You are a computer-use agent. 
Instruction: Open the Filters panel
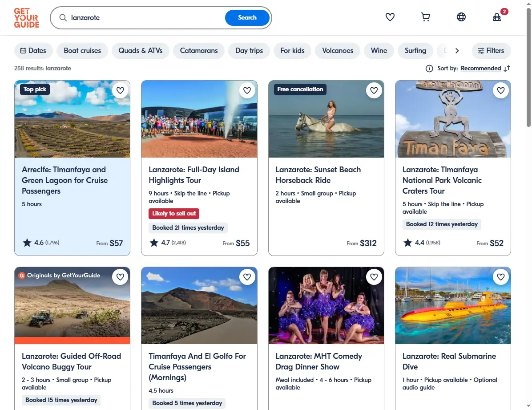(x=491, y=51)
